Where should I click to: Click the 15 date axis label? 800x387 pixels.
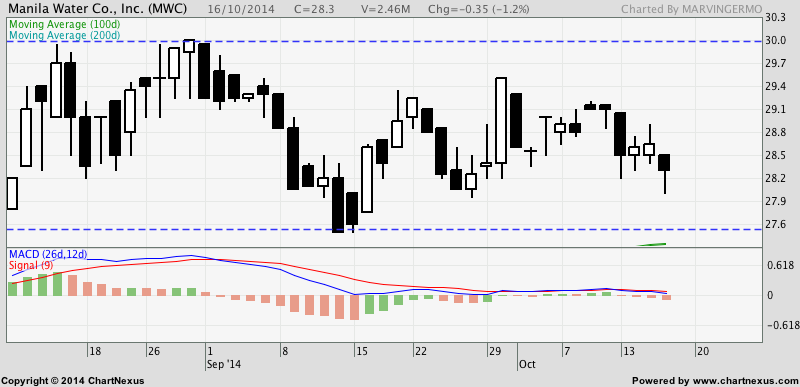[362, 351]
